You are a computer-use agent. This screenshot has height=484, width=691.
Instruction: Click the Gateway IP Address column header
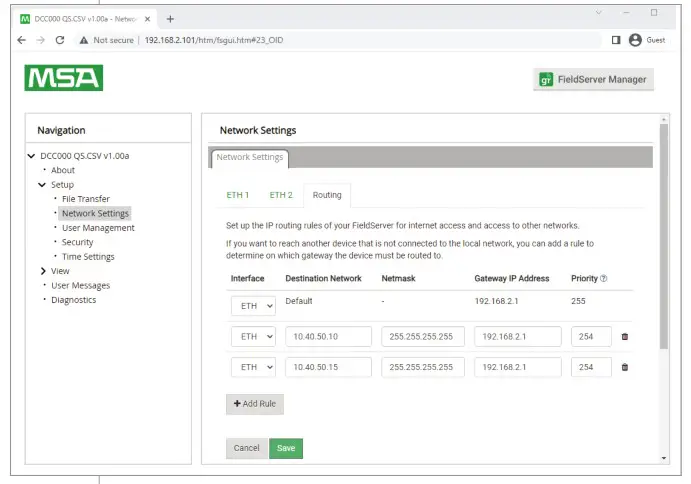click(512, 279)
